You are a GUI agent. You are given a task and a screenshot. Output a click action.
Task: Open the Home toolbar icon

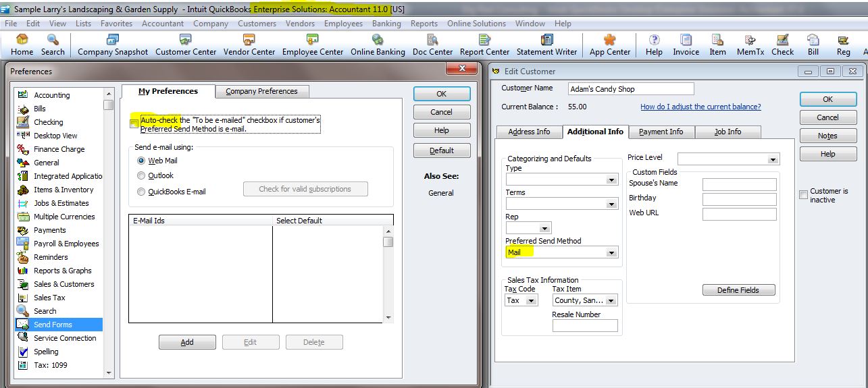click(22, 45)
